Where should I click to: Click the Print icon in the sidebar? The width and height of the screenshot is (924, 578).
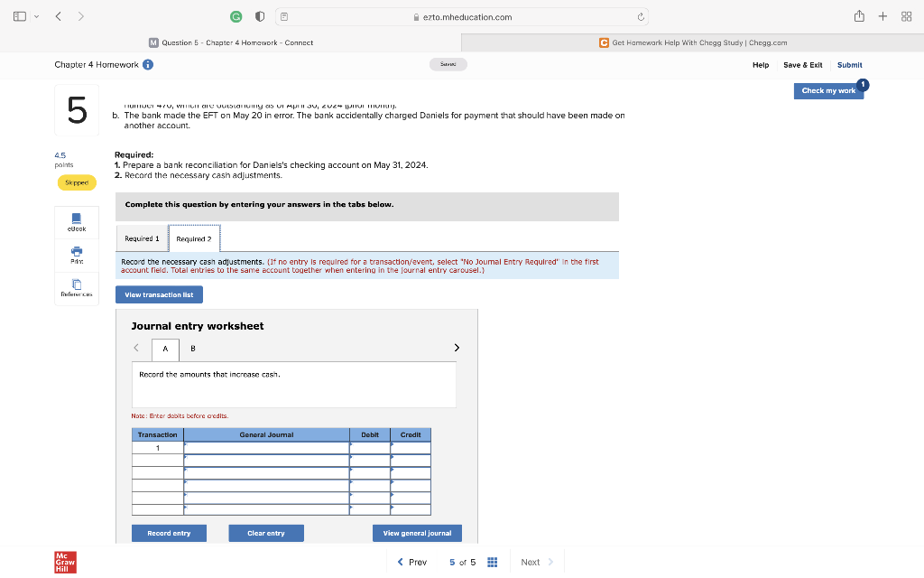point(76,256)
